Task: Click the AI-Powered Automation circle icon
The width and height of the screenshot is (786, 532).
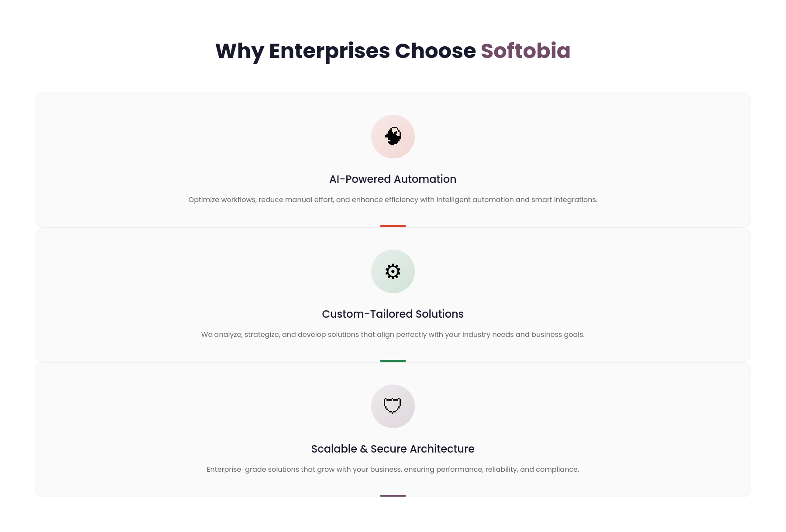Action: 393,136
